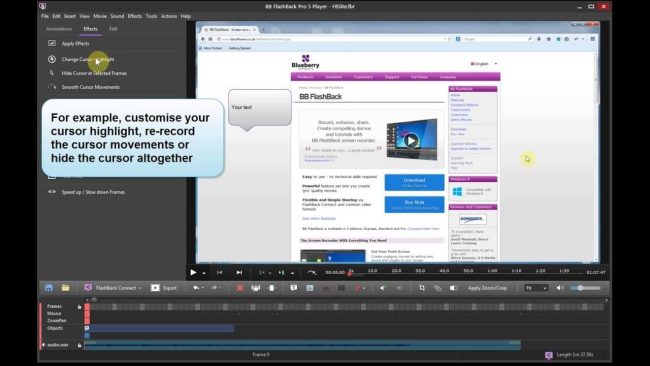Click the purple FlashBack icon beside Length
The height and width of the screenshot is (366, 650).
click(549, 355)
